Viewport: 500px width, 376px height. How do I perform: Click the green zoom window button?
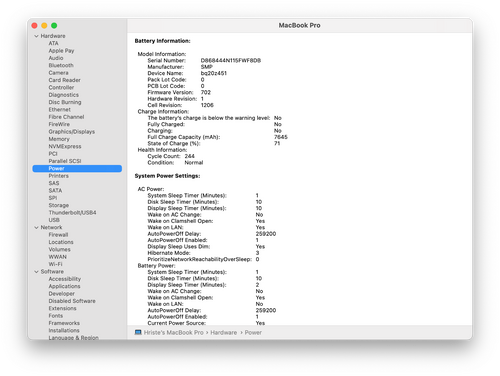tap(54, 25)
